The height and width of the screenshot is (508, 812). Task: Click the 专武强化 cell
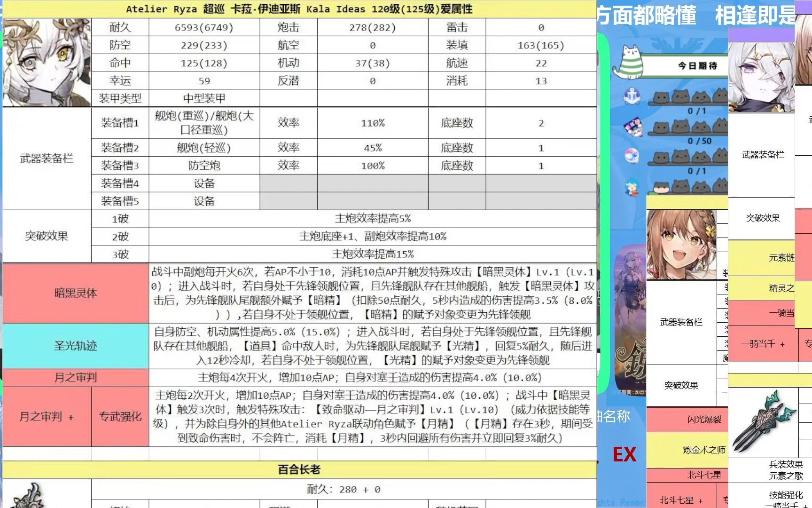120,417
